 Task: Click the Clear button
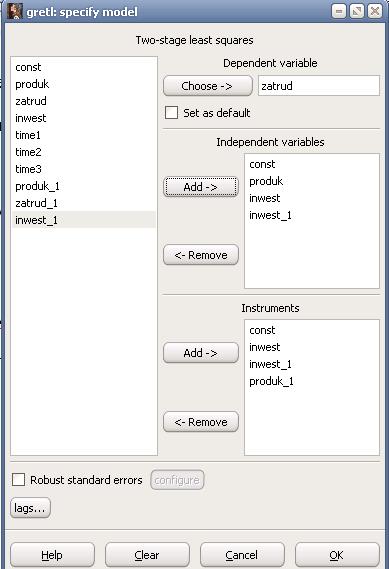147,554
